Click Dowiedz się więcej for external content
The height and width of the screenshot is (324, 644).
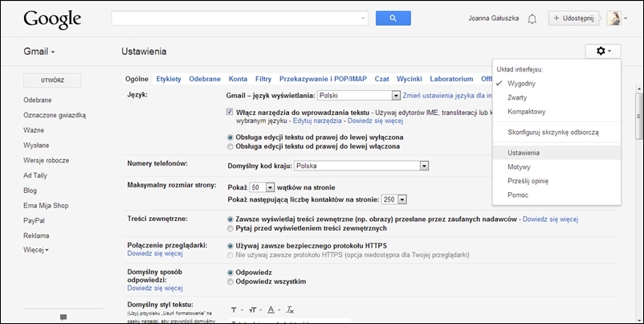[x=550, y=219]
